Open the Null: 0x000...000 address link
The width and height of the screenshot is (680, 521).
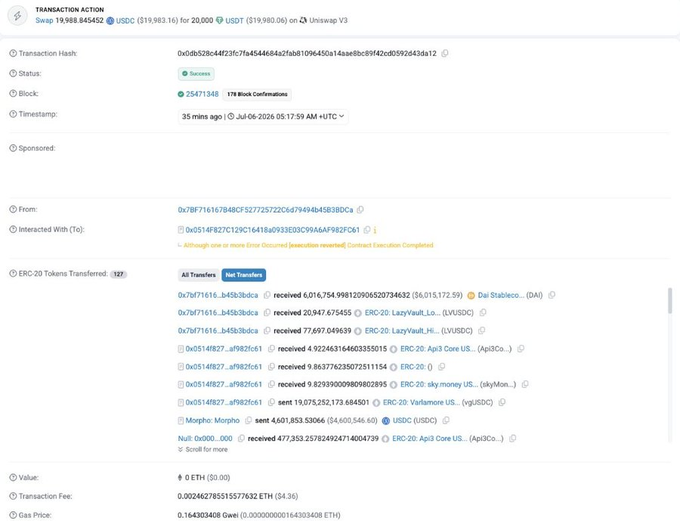coord(205,439)
